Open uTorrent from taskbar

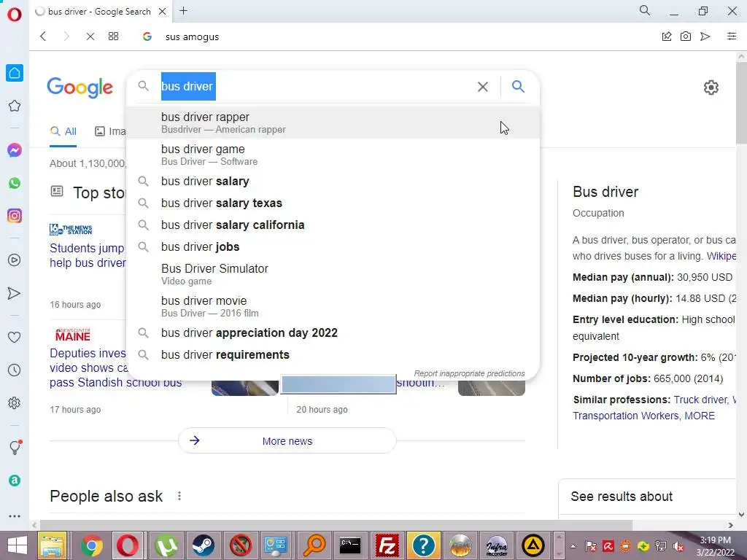click(166, 545)
